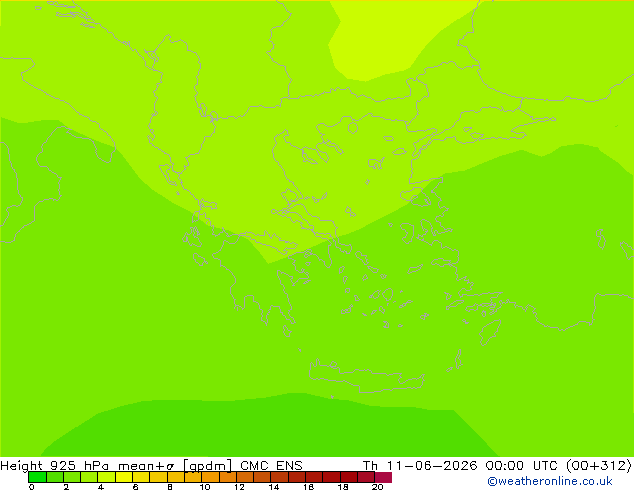634x490 pixels.
Task: Click the '8' legend scale value
Action: click(x=170, y=487)
